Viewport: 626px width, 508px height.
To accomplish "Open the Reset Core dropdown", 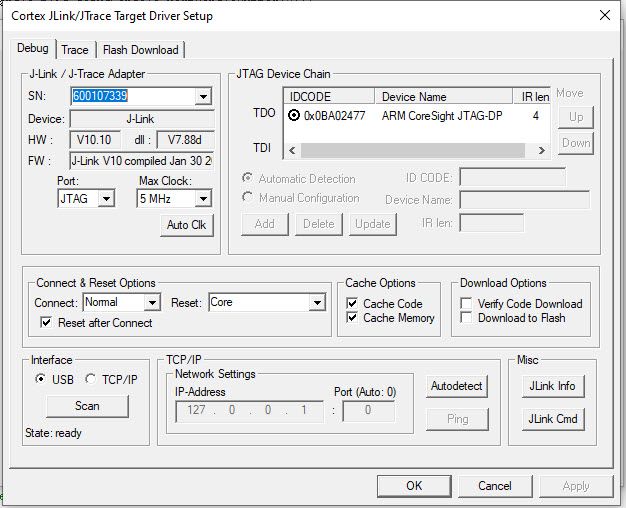I will pos(317,302).
